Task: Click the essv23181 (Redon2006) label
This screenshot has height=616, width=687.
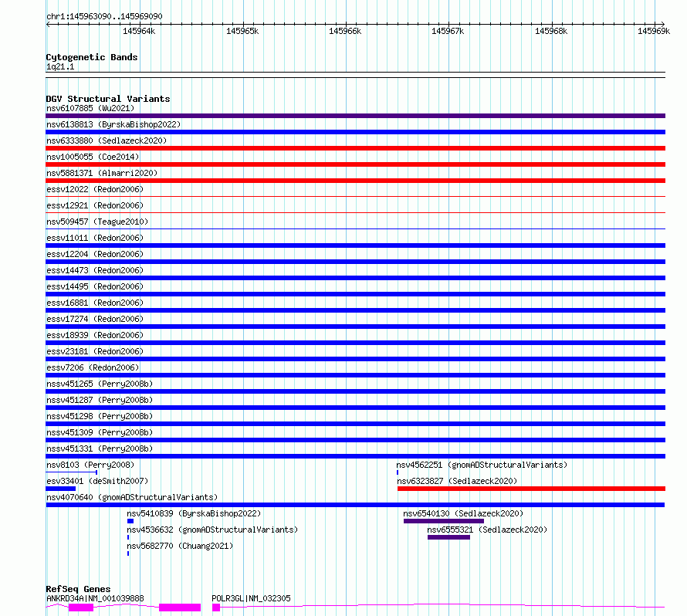Action: (95, 351)
